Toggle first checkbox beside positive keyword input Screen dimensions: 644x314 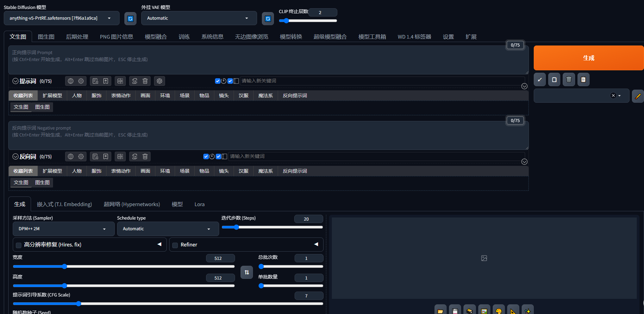(x=217, y=81)
